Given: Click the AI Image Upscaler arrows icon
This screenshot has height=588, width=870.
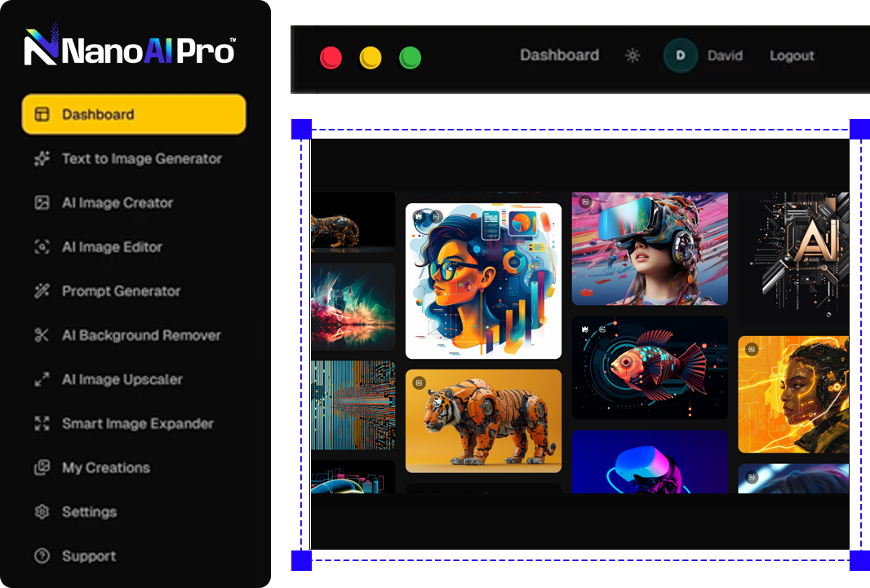Looking at the screenshot, I should coord(42,379).
